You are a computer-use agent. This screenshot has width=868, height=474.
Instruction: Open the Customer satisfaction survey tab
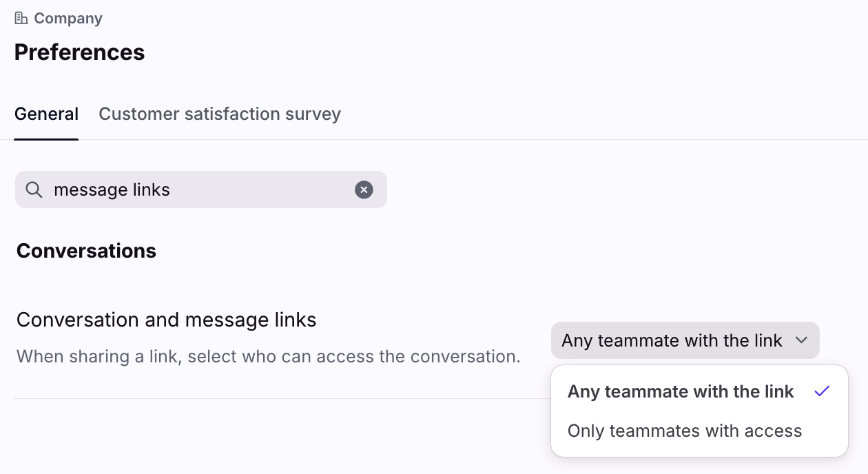220,114
